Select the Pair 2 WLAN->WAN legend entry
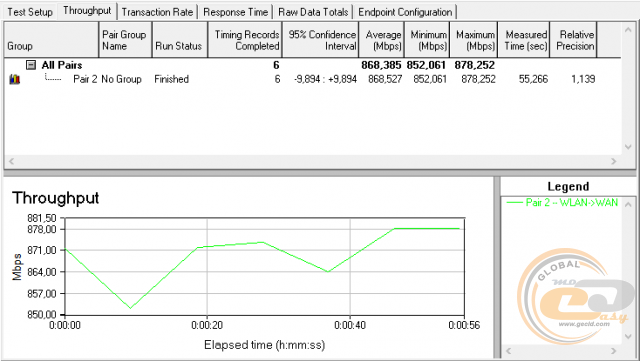The width and height of the screenshot is (640, 361). [562, 203]
